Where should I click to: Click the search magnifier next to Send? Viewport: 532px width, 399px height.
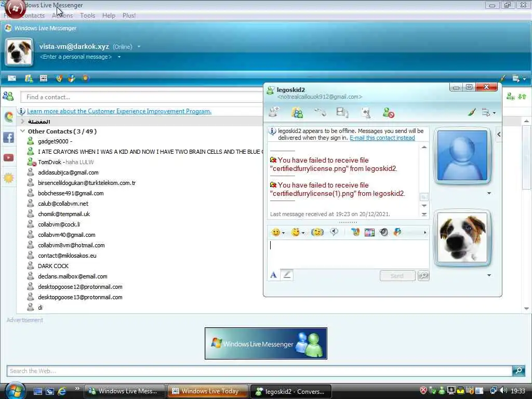423,275
